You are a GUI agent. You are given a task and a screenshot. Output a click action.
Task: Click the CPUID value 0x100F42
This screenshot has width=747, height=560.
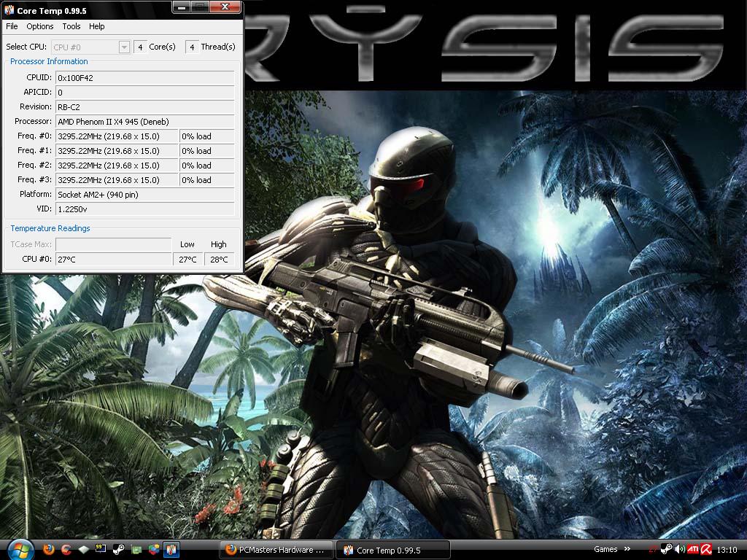145,77
